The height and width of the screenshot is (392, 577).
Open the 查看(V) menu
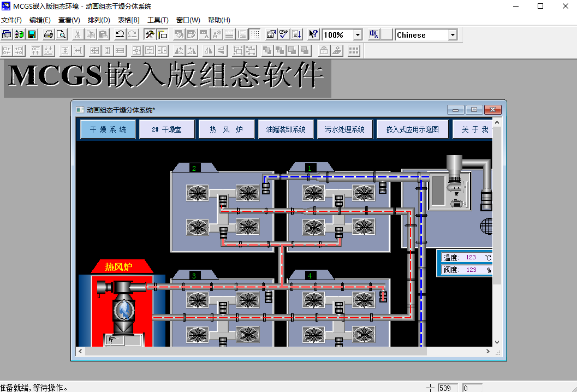tap(69, 20)
